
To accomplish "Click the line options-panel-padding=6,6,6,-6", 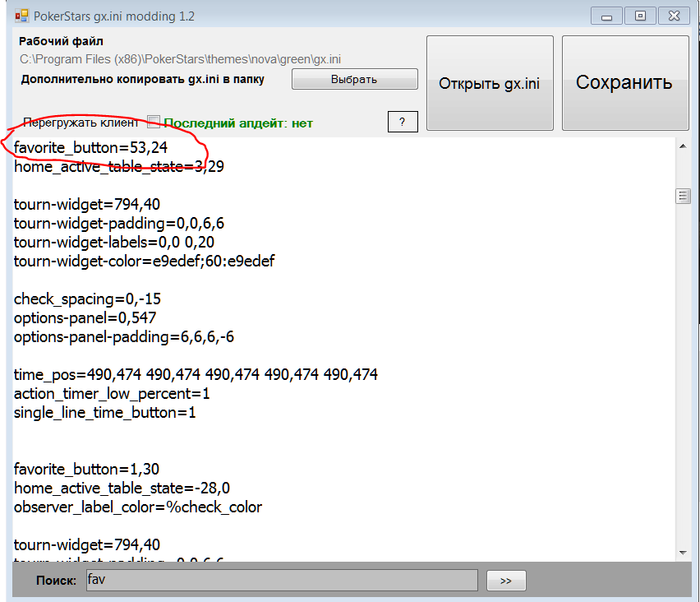I will pyautogui.click(x=124, y=337).
